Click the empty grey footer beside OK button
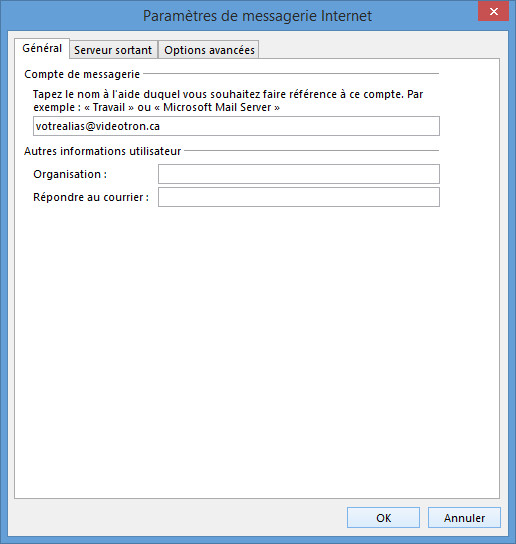The image size is (516, 544). (x=177, y=518)
